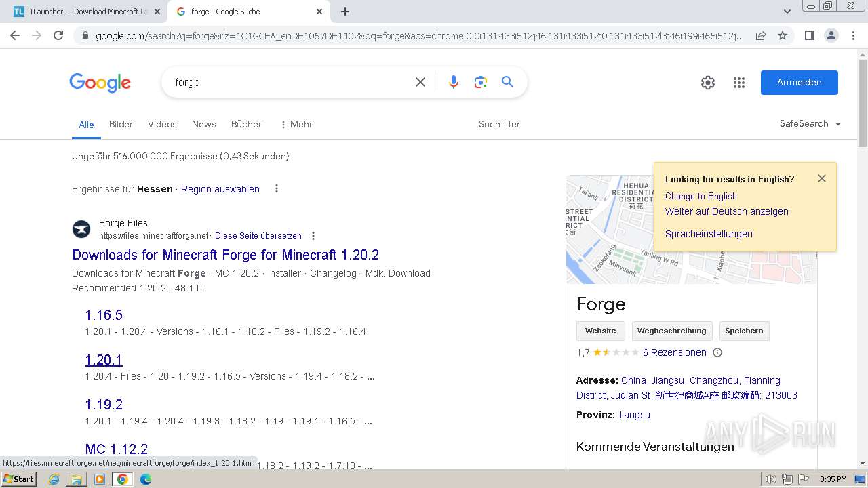Select the Alle results tab

(86, 125)
